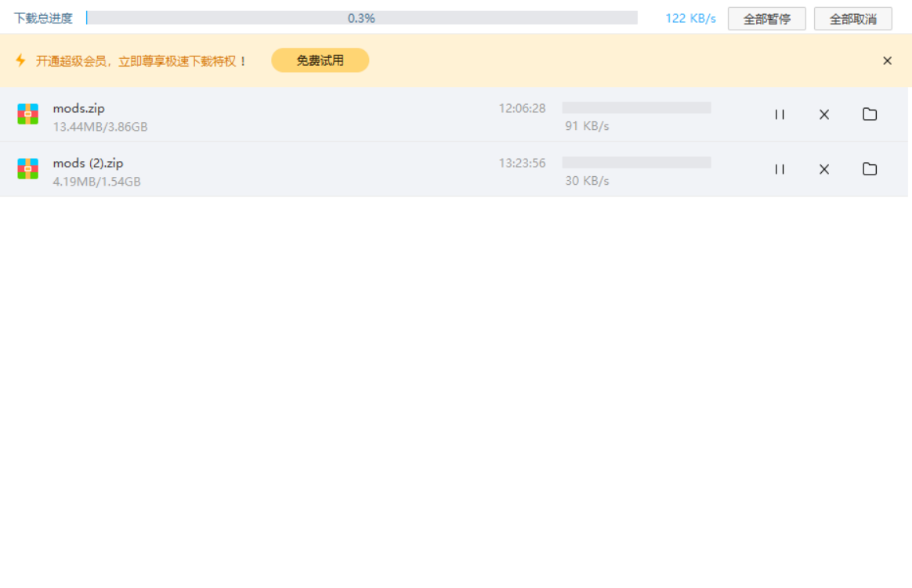Click the mods.zip progress bar
Screen dimensions: 912x588
tap(636, 107)
